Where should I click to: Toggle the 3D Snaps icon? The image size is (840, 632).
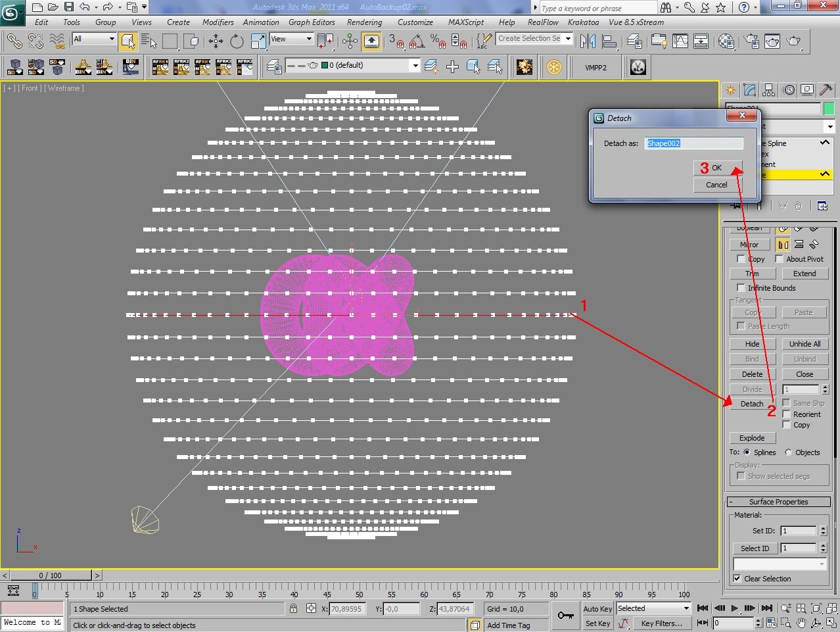coord(396,41)
